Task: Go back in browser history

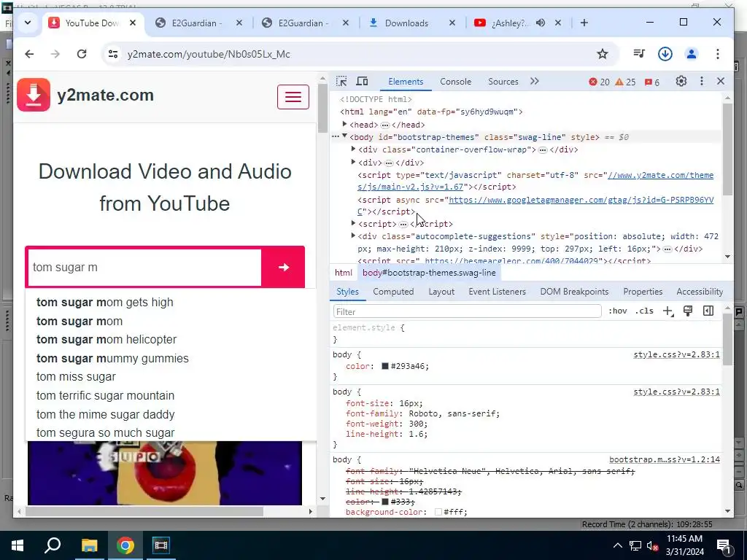Action: point(29,54)
